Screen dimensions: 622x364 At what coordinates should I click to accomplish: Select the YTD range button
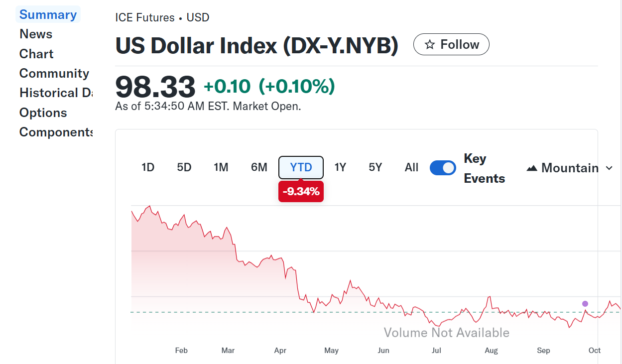point(301,167)
